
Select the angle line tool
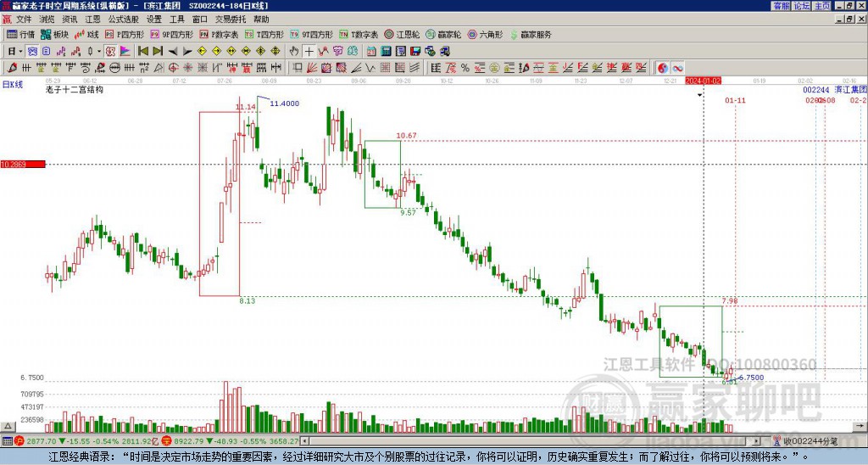(x=356, y=68)
